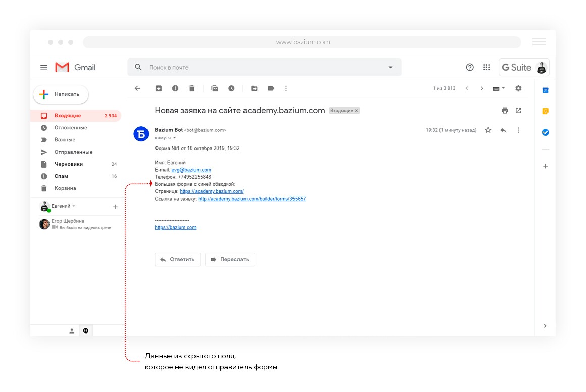Open the https://bazium.com footer link
586x392 pixels.
(175, 227)
